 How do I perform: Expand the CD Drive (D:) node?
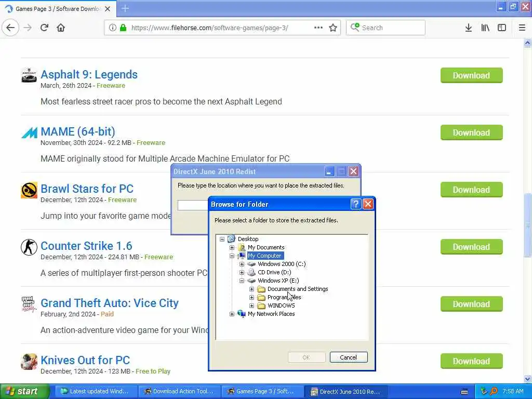(242, 272)
